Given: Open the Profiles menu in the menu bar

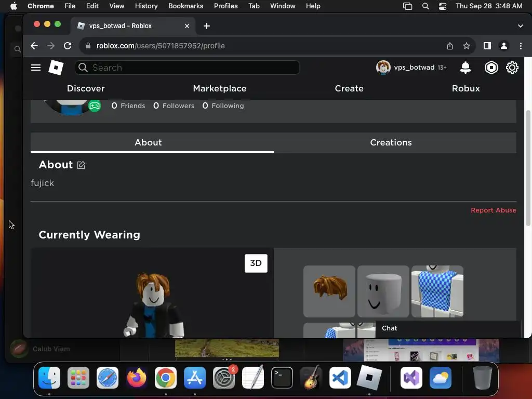Looking at the screenshot, I should point(225,6).
